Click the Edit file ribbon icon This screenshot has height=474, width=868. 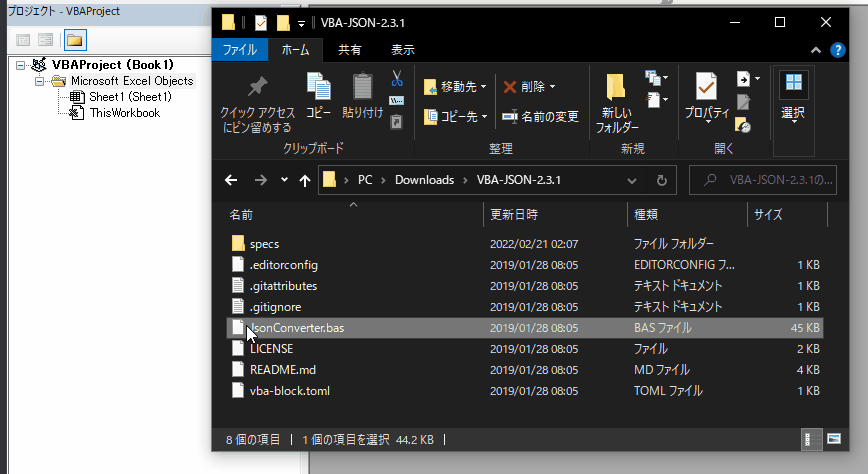click(743, 102)
